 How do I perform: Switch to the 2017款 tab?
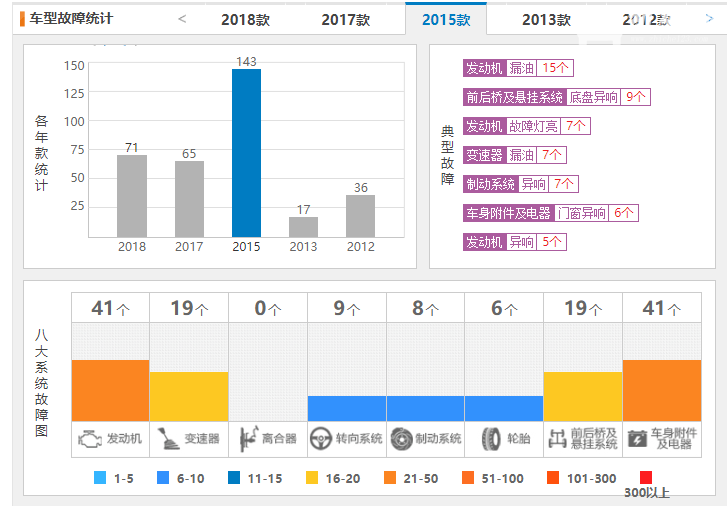click(x=346, y=19)
